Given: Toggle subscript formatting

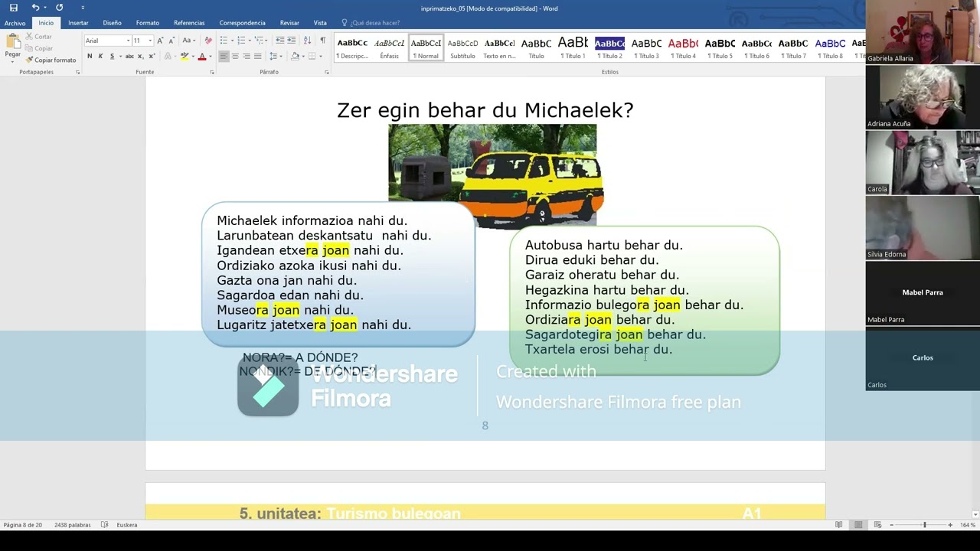Looking at the screenshot, I should (141, 57).
